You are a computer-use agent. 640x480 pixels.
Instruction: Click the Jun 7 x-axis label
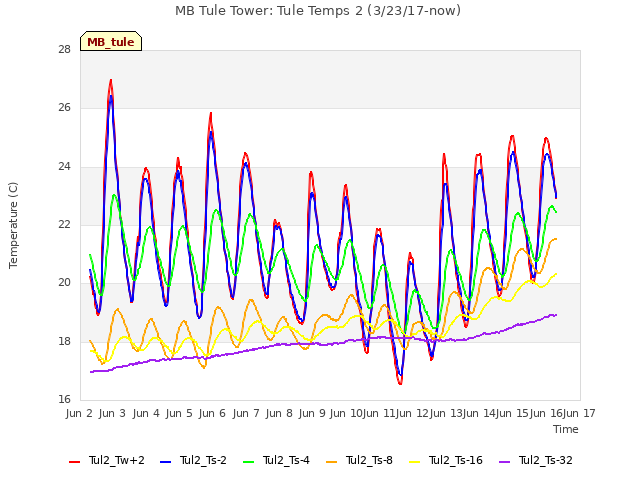[x=246, y=413]
